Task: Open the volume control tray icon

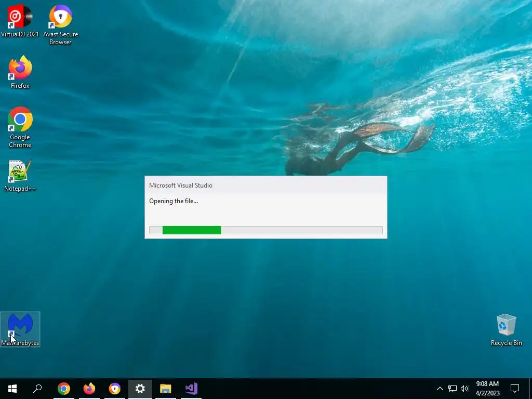Action: (x=464, y=389)
